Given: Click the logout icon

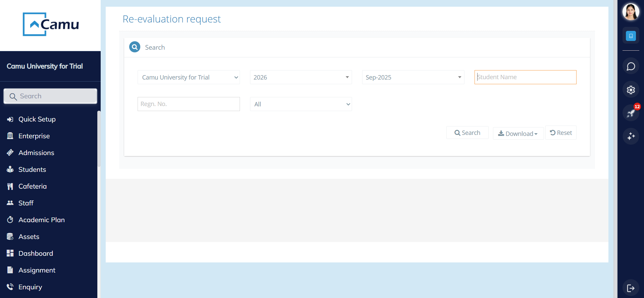Looking at the screenshot, I should pos(631,288).
